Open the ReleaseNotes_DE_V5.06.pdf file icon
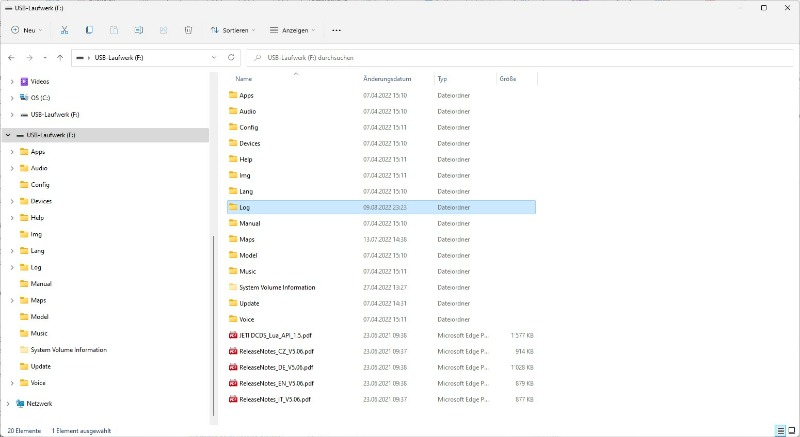800x437 pixels. (233, 367)
